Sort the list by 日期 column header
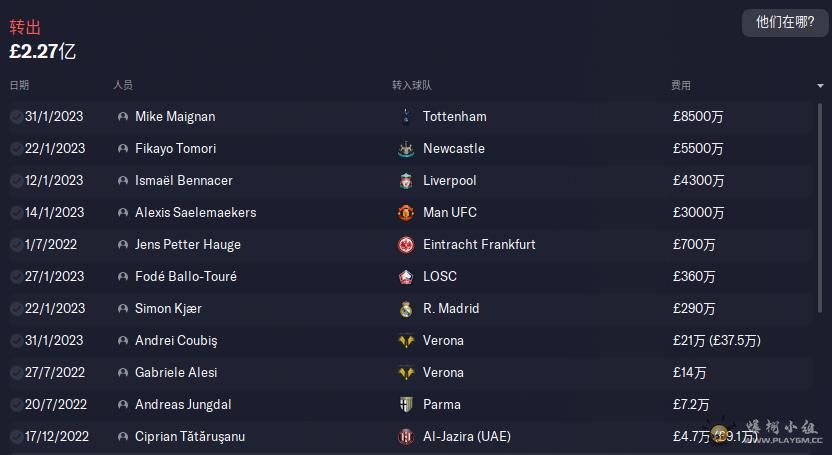 click(x=19, y=85)
